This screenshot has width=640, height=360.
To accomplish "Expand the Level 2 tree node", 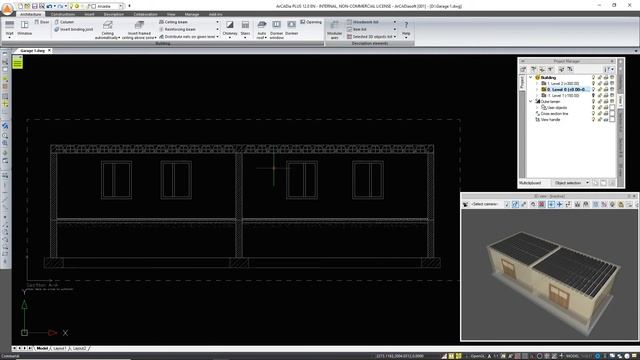I will [x=537, y=83].
